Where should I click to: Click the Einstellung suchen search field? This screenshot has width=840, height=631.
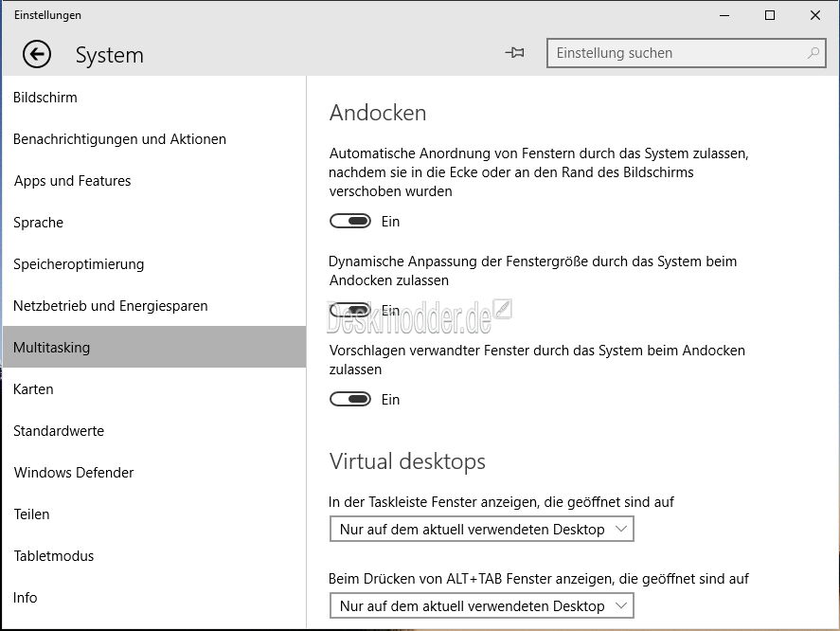click(x=687, y=53)
